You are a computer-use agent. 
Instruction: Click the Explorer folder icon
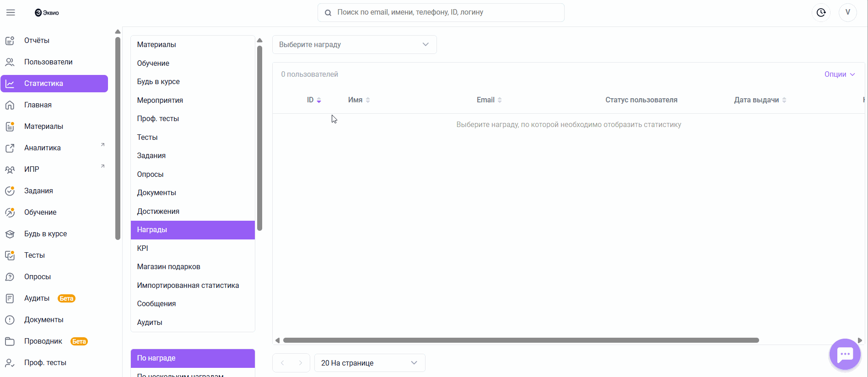[x=10, y=341]
